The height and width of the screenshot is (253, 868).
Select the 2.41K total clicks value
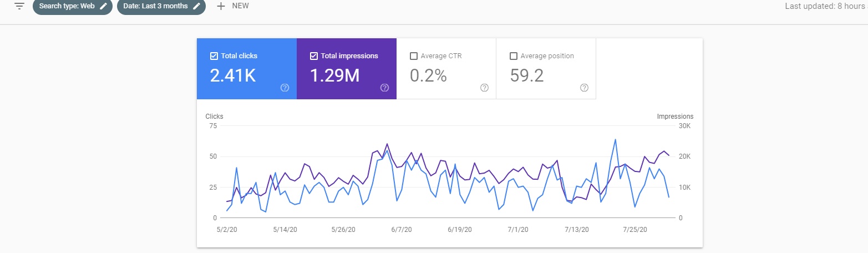tap(232, 75)
